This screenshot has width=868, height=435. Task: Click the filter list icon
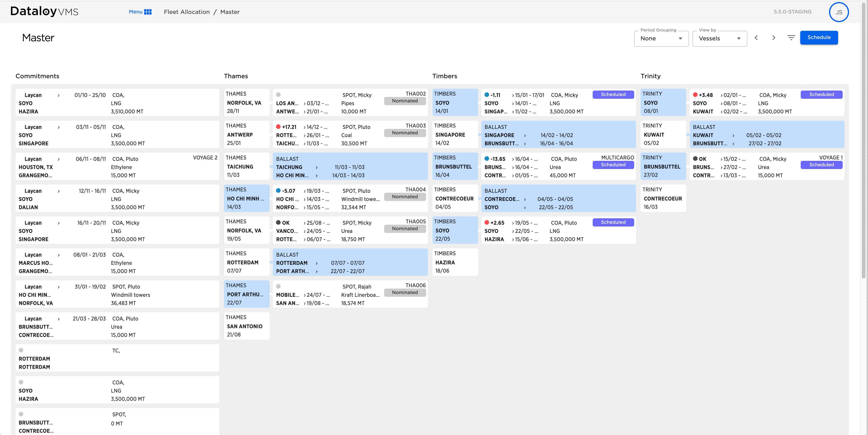(791, 37)
